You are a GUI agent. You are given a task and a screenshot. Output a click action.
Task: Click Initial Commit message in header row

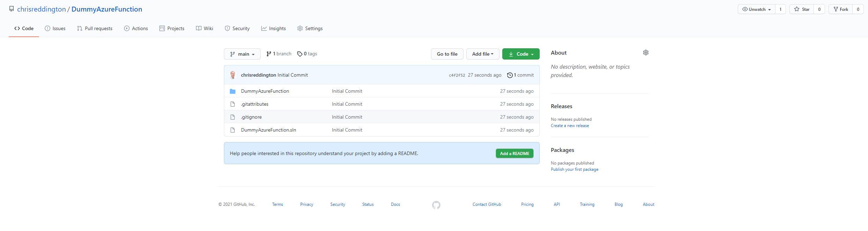pos(293,75)
